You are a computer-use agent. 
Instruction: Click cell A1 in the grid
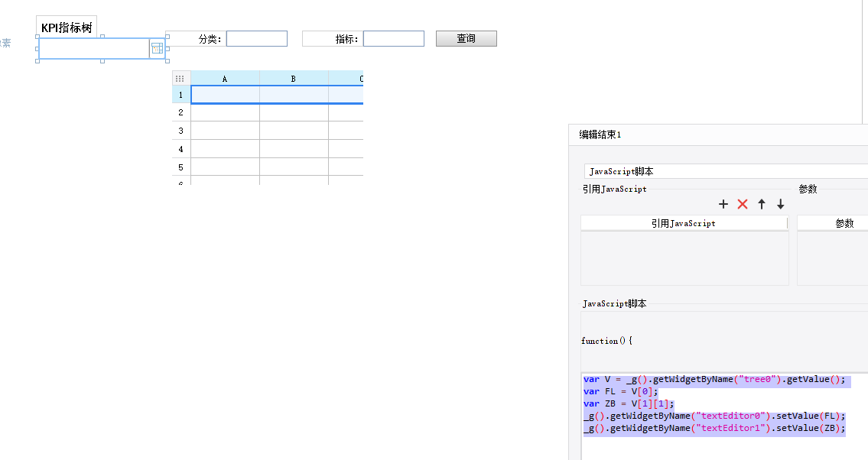click(226, 95)
